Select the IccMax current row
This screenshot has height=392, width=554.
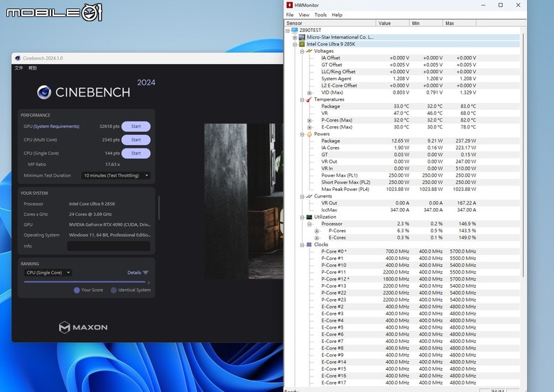[x=402, y=210]
